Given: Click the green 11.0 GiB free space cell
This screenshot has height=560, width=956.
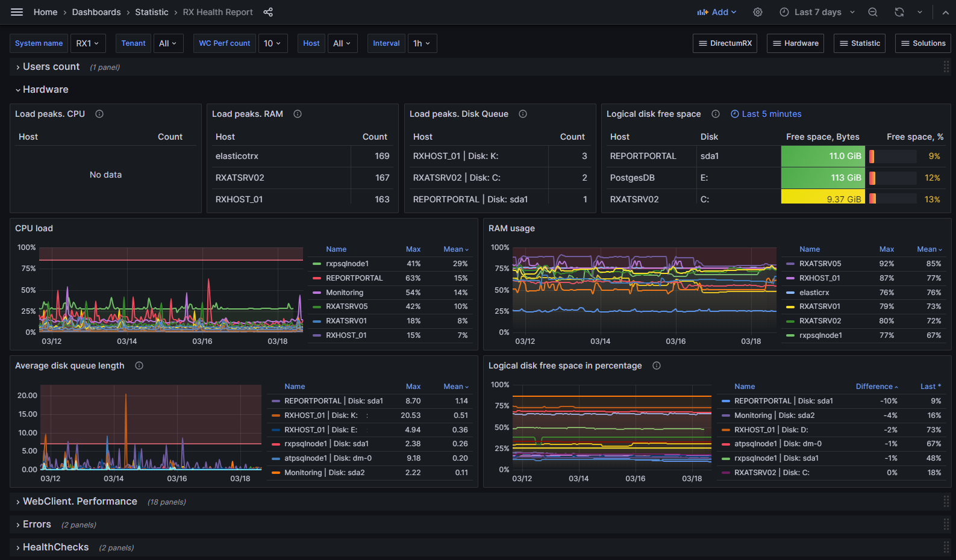Looking at the screenshot, I should [822, 156].
